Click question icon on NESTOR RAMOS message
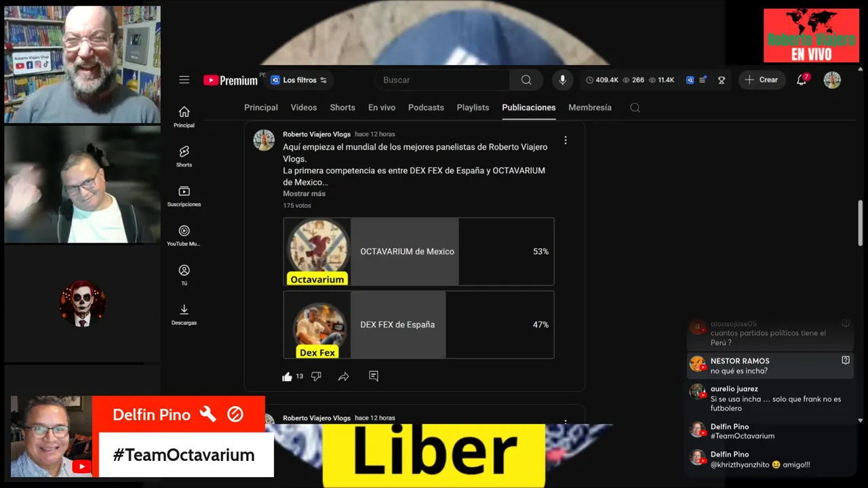The width and height of the screenshot is (868, 488). [846, 361]
